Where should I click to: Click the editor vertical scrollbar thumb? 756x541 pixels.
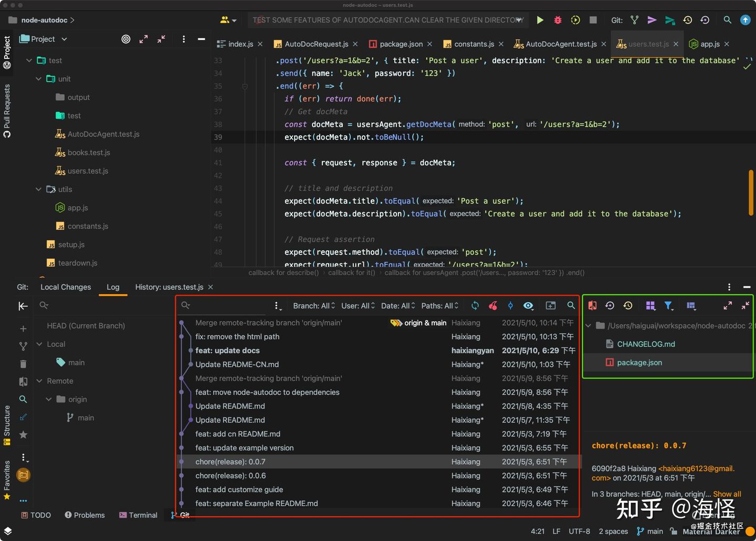[x=751, y=192]
